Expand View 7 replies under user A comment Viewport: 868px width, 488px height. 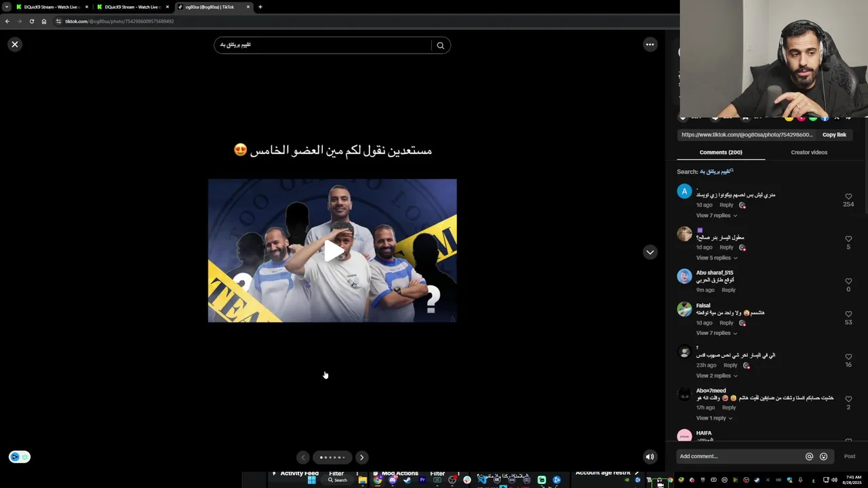(x=717, y=216)
